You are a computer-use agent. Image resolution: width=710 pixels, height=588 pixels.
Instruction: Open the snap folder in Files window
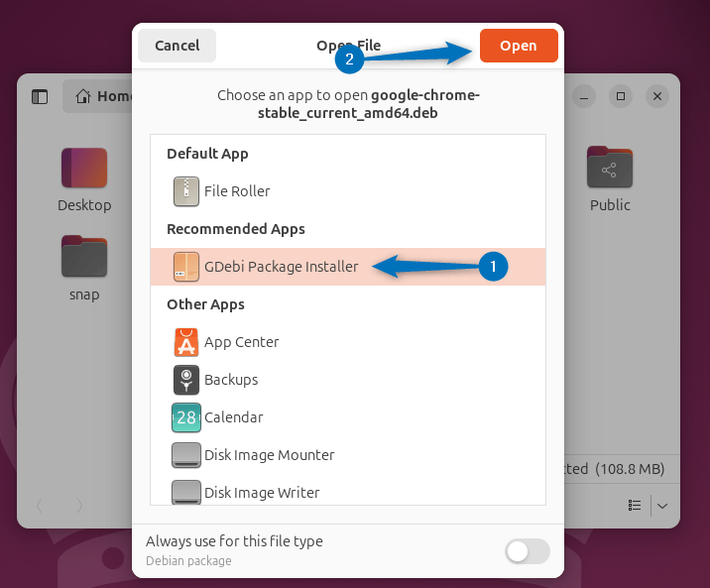(84, 256)
